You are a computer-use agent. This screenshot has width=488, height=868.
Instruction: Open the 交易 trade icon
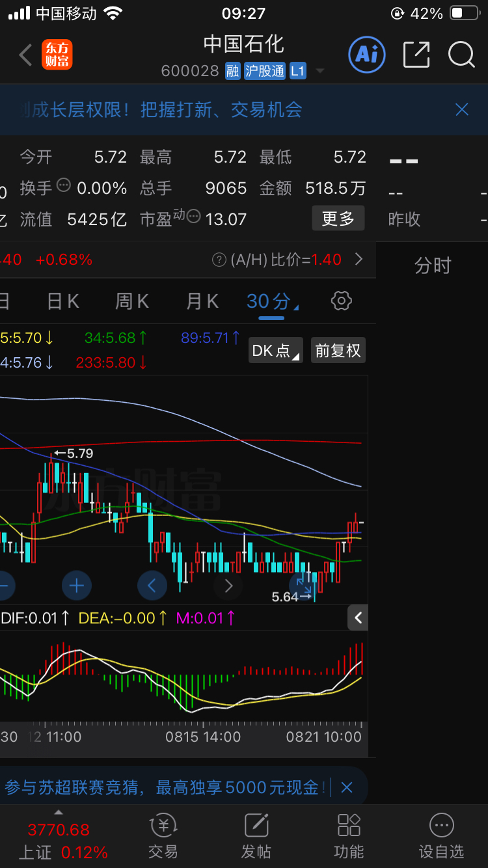click(x=163, y=837)
